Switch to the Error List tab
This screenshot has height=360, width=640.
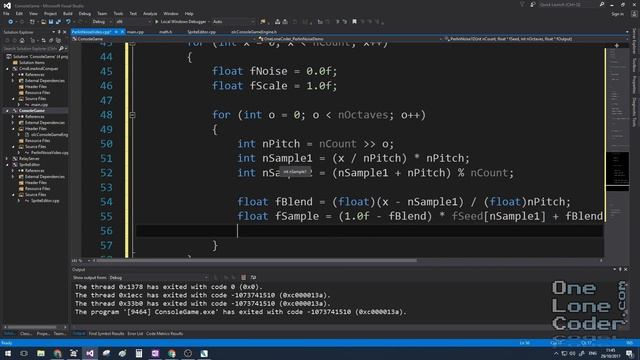[x=135, y=334]
